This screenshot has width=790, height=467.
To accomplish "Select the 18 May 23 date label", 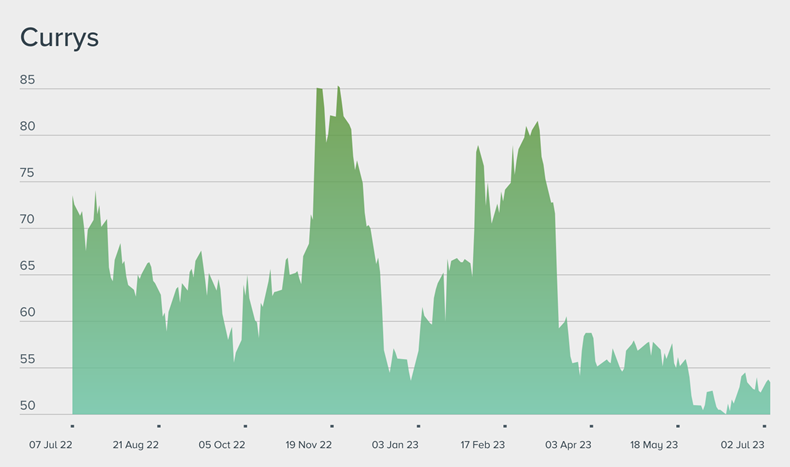I will pos(654,445).
